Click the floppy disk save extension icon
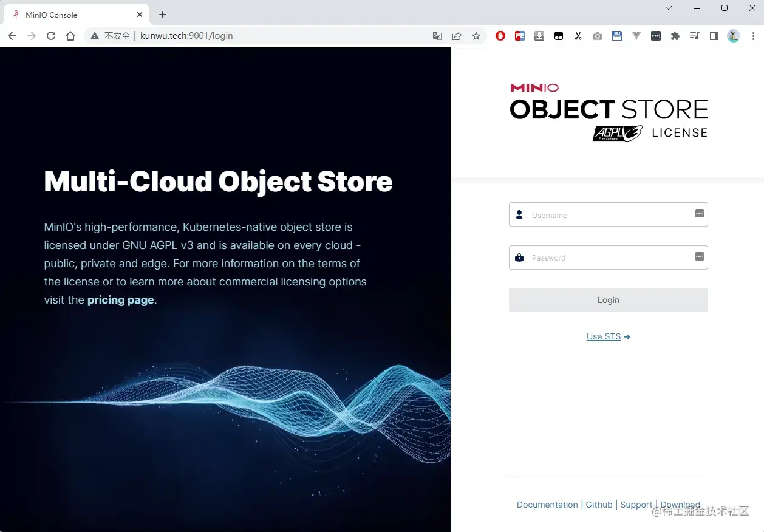The image size is (764, 532). 617,36
